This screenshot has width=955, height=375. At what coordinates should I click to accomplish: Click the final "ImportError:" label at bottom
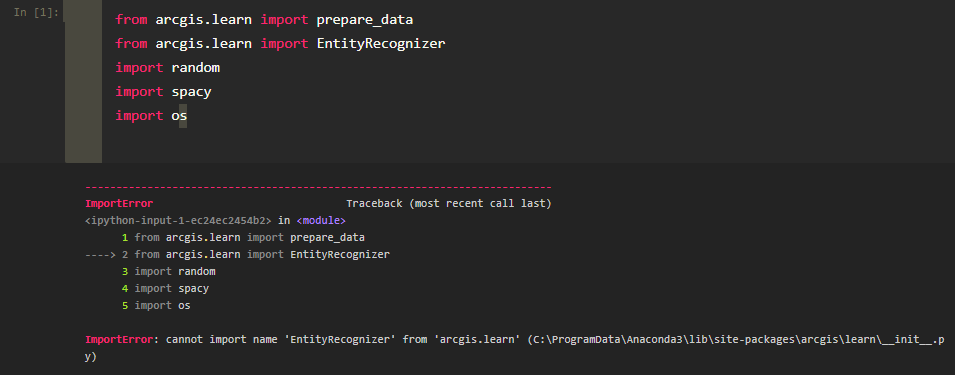122,340
